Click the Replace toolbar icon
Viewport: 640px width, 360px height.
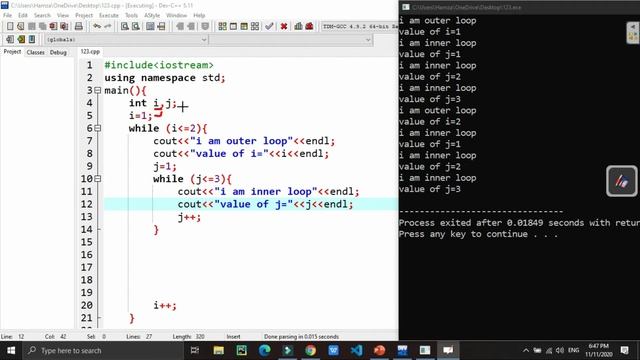(136, 27)
